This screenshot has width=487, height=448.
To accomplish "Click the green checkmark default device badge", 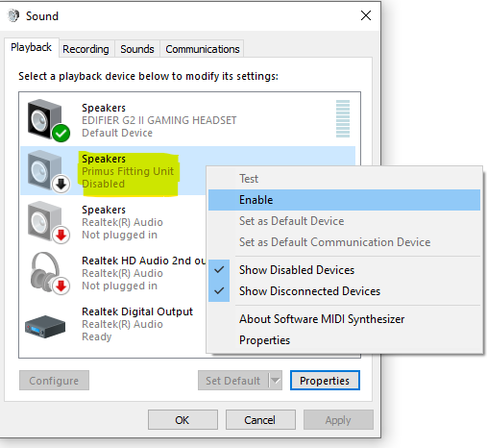I will pyautogui.click(x=61, y=133).
